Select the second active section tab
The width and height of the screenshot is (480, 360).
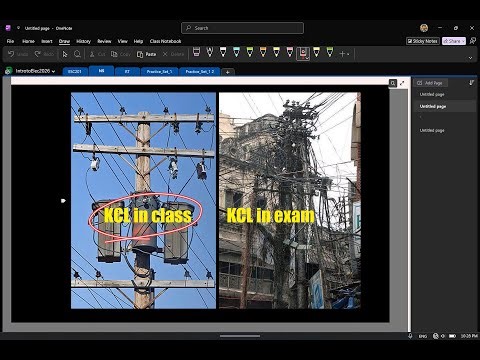[x=101, y=71]
